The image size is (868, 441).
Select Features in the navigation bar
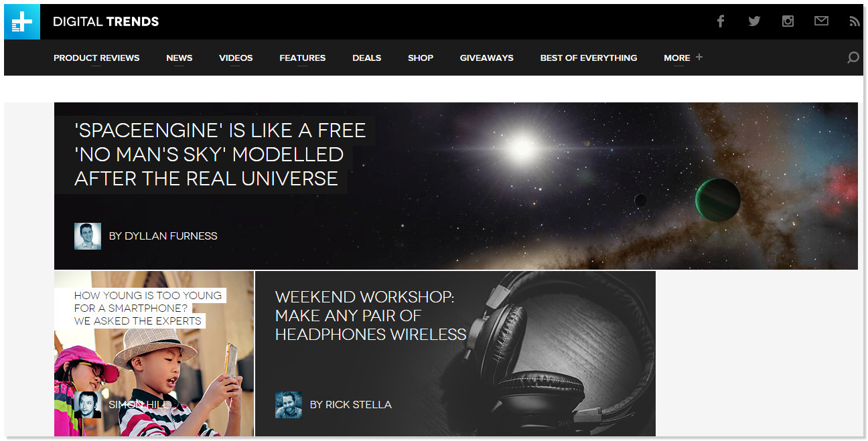(x=303, y=58)
